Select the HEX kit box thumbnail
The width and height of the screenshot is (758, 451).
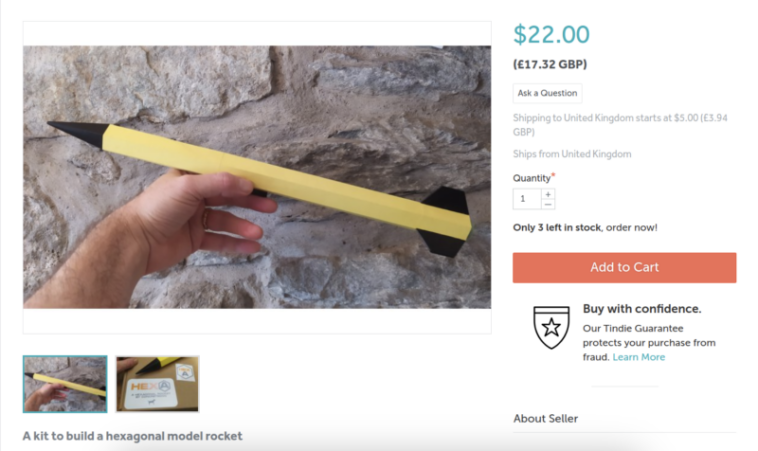[x=157, y=384]
